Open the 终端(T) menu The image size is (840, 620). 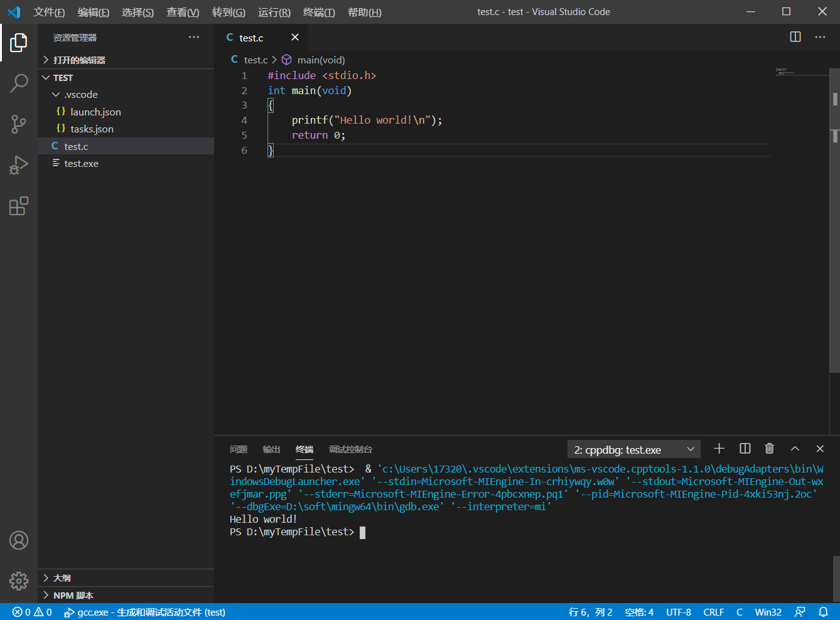[x=318, y=12]
